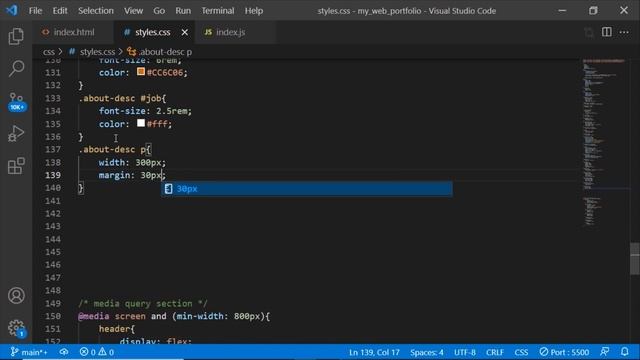Image resolution: width=640 pixels, height=360 pixels.
Task: Open the Run and Debug view
Action: 16,133
